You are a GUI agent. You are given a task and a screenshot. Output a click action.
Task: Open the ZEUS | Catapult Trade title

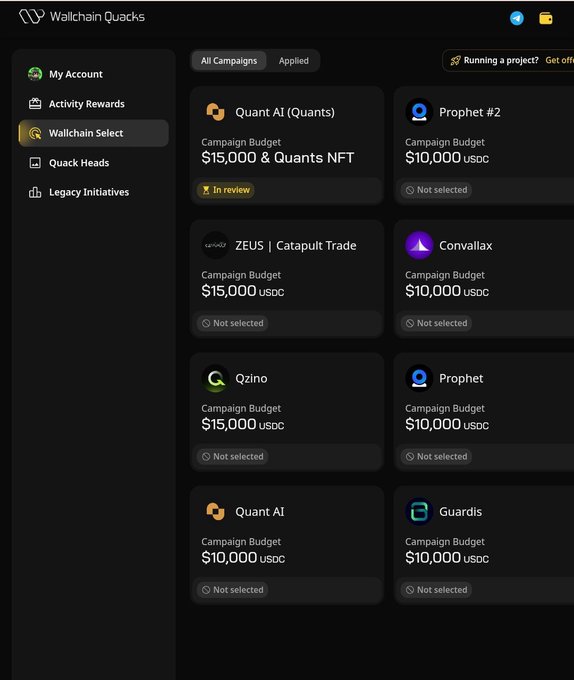pyautogui.click(x=296, y=245)
